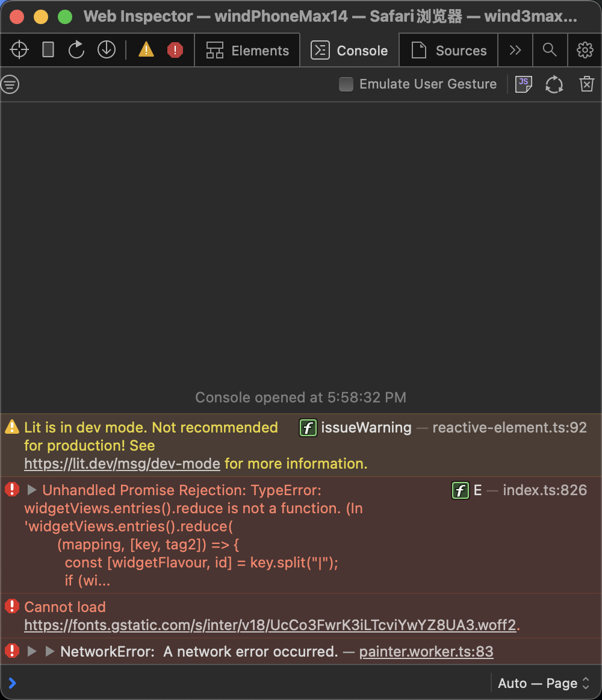Expand the Unhandled Promise Rejection error

[x=33, y=490]
